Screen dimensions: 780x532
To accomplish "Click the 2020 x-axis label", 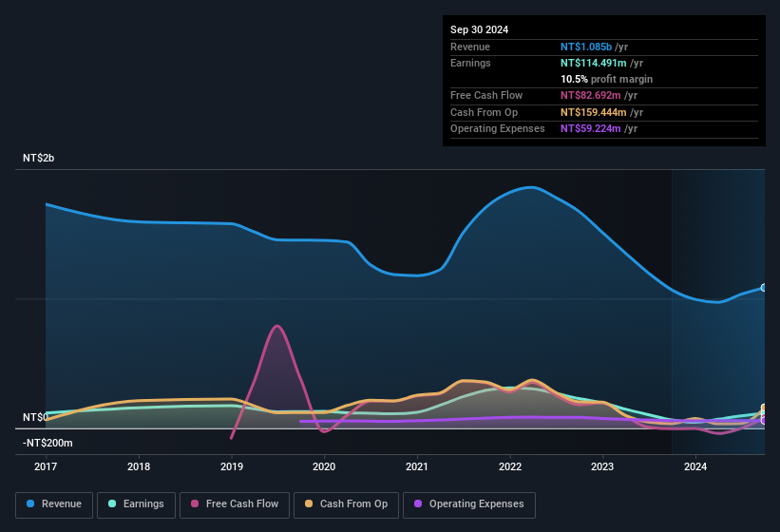I will (x=324, y=466).
